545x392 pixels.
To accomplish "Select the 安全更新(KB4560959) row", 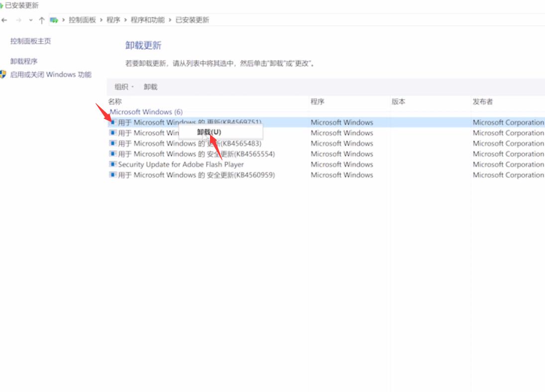I will click(327, 175).
